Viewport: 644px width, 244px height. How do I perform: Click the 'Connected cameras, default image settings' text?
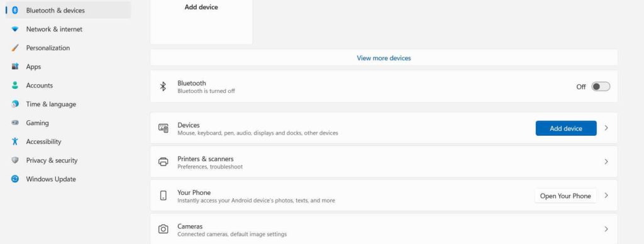point(232,234)
